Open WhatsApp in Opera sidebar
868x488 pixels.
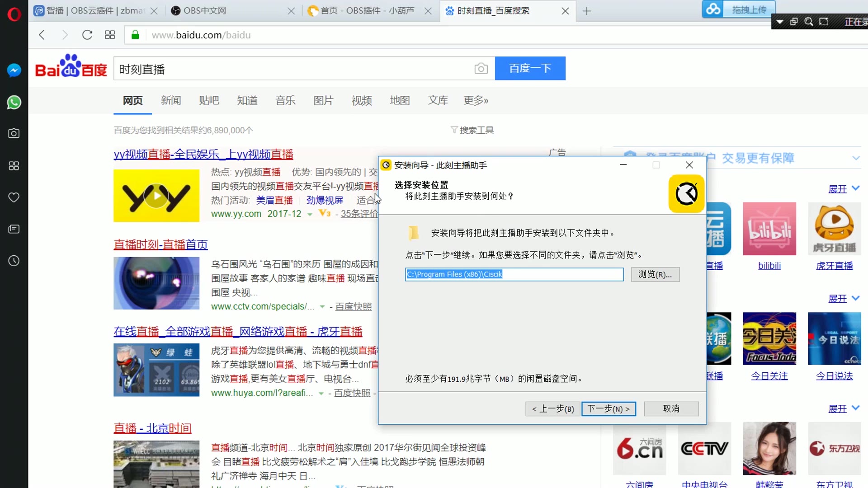coord(14,102)
